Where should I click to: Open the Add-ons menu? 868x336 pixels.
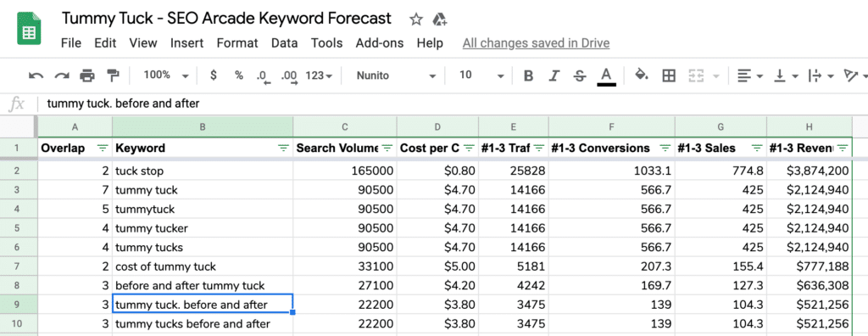(x=380, y=42)
